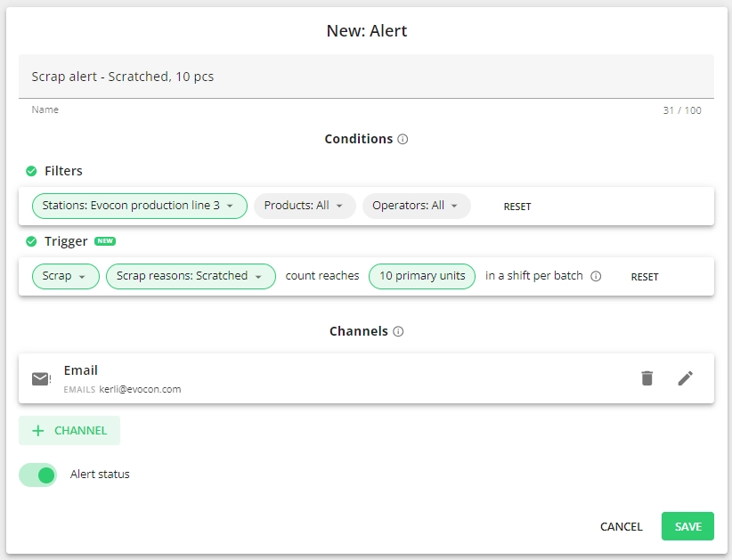This screenshot has height=560, width=732.
Task: Click the 'New: Alert' dialog title
Action: 367,31
